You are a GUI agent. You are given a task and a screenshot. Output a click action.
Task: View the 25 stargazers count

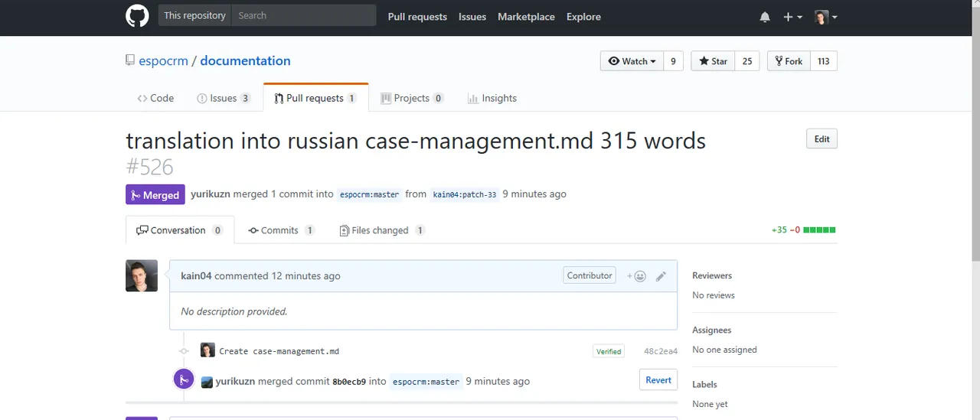pos(747,61)
